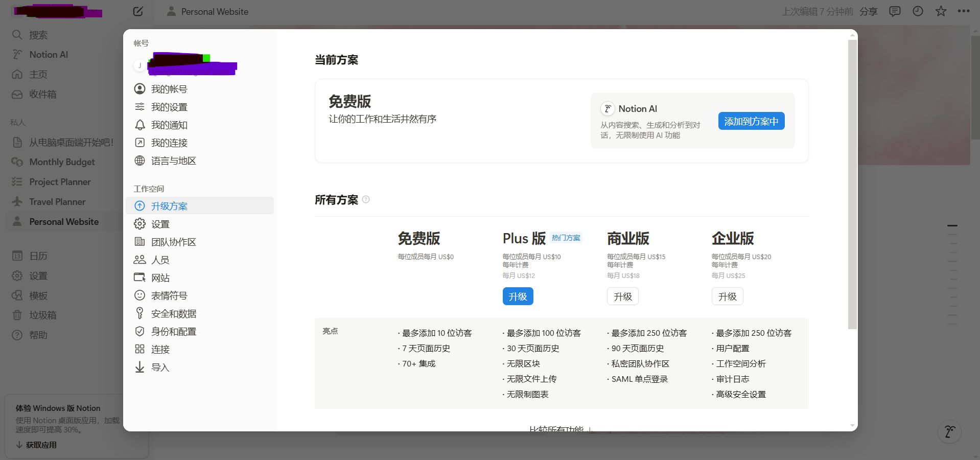Click the Monthly Budget page icon

point(17,162)
